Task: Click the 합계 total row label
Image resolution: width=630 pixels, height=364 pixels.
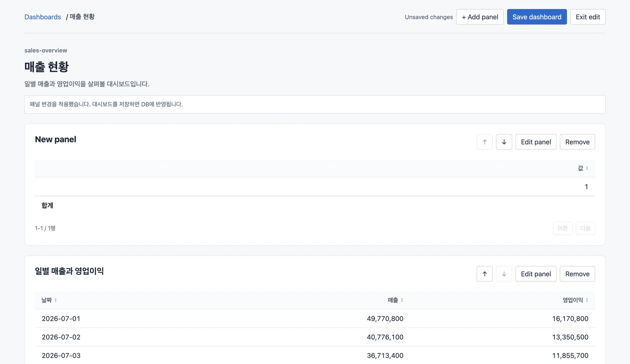Action: tap(47, 206)
